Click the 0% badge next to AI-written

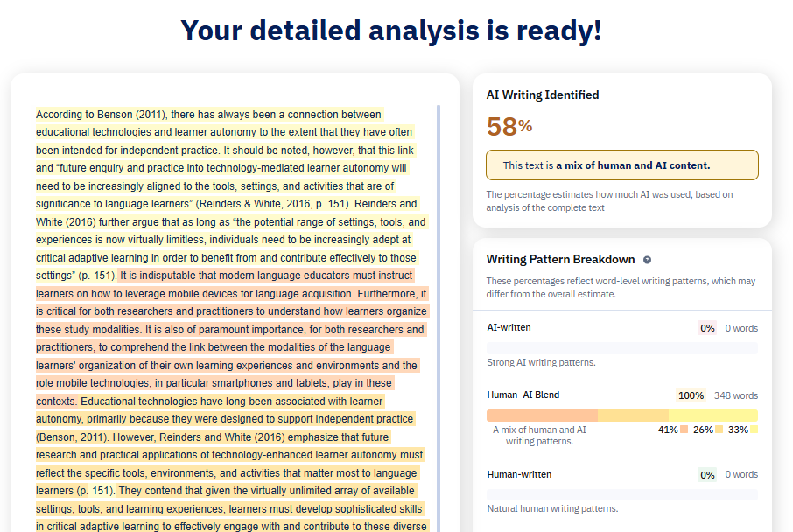click(x=707, y=327)
